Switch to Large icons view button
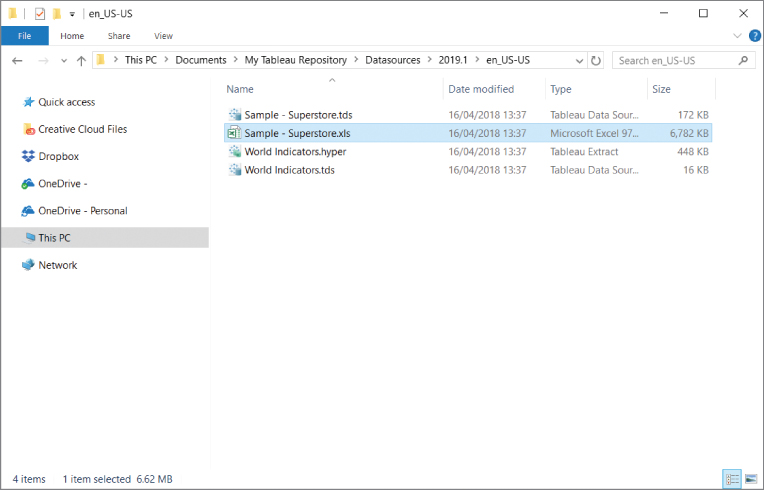 click(x=751, y=479)
